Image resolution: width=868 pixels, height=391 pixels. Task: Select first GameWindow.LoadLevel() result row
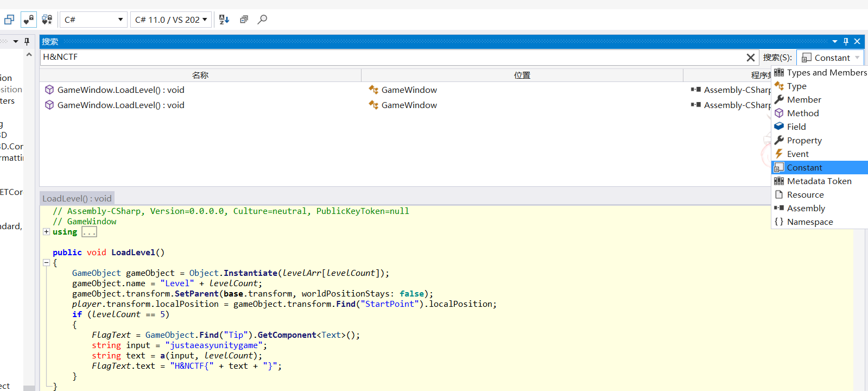405,90
